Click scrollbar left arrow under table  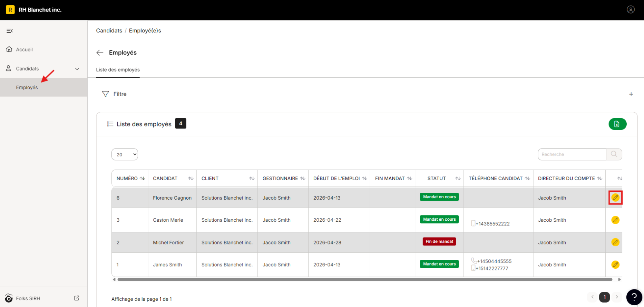click(x=114, y=279)
